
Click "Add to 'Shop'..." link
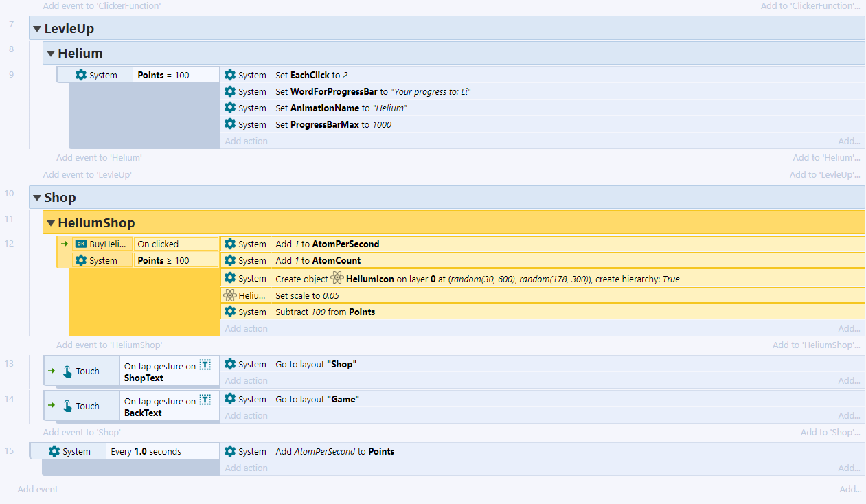tap(831, 433)
